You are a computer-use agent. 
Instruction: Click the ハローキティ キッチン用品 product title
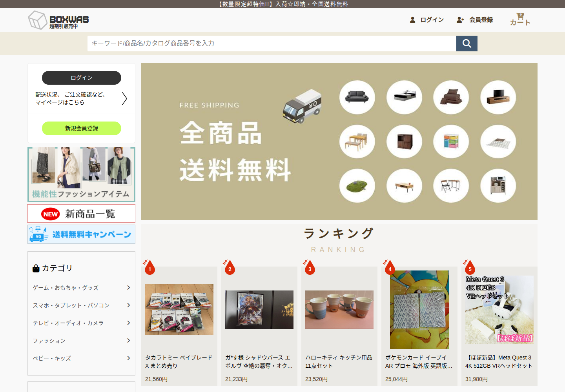[x=339, y=361]
